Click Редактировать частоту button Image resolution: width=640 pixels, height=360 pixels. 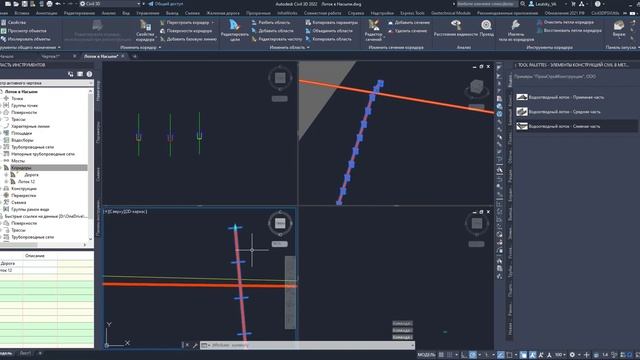277,39
